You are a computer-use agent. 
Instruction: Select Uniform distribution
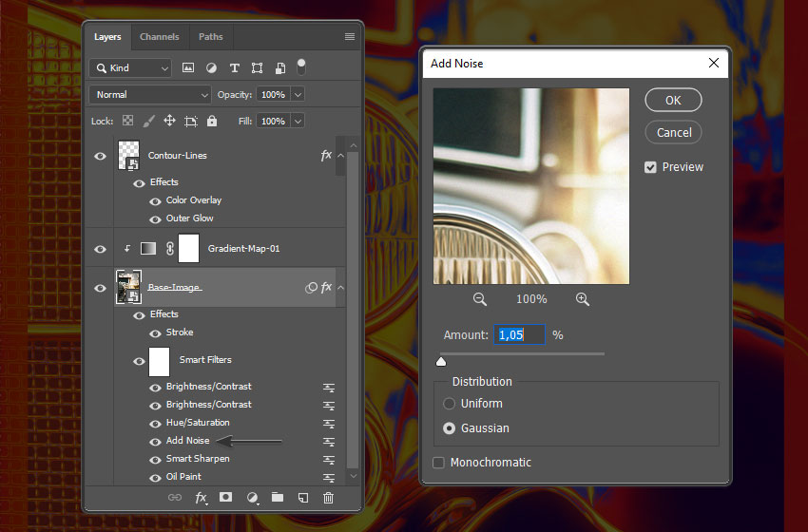[450, 403]
